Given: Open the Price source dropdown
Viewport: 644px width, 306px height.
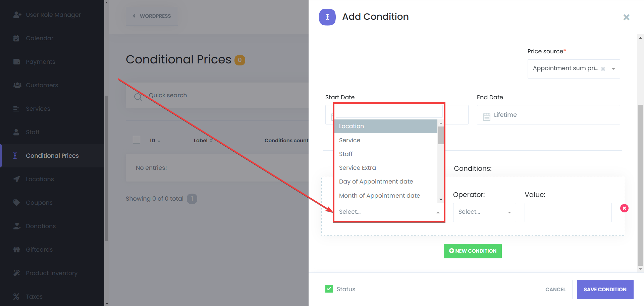Looking at the screenshot, I should [x=613, y=69].
